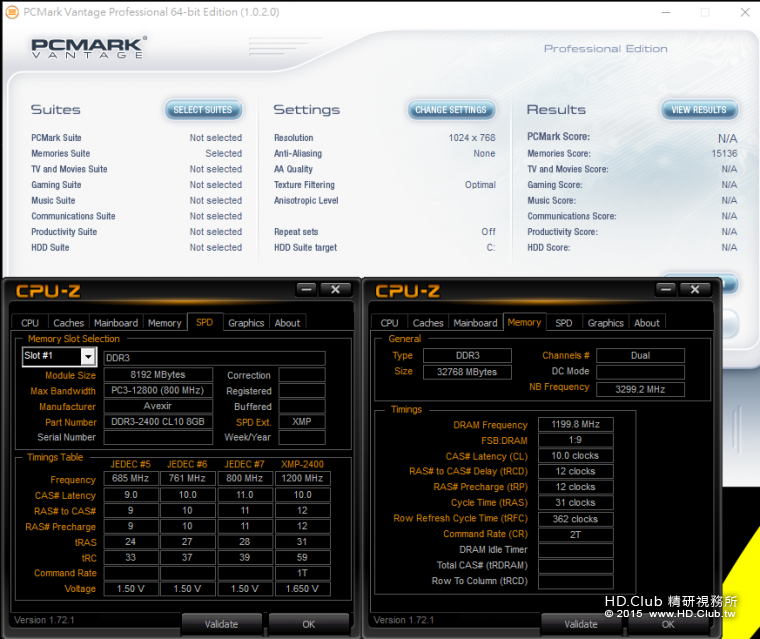Open Change Settings in PCMark
This screenshot has height=639, width=760.
450,110
